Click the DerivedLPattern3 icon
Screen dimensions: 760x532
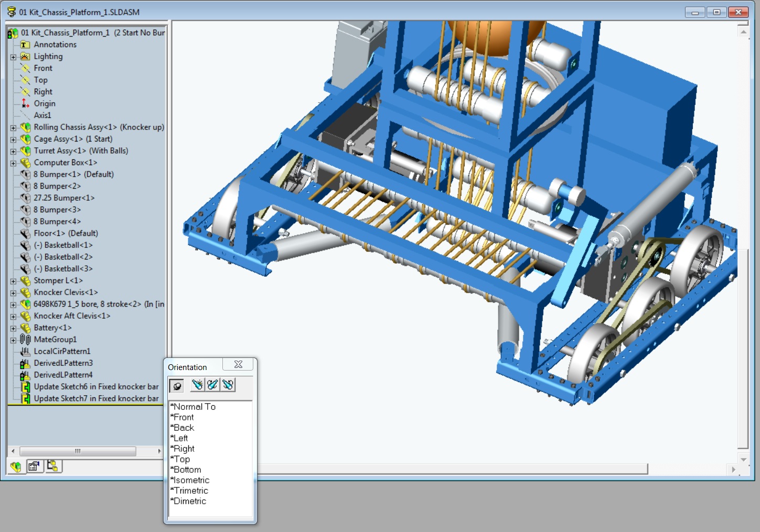click(x=25, y=363)
